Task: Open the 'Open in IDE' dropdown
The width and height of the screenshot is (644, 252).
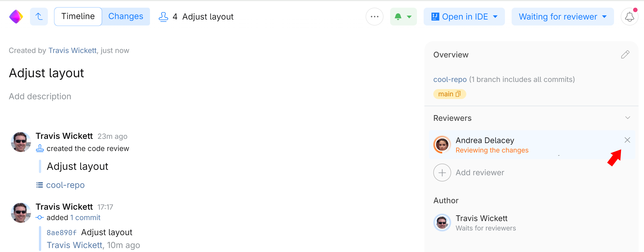Action: click(496, 17)
